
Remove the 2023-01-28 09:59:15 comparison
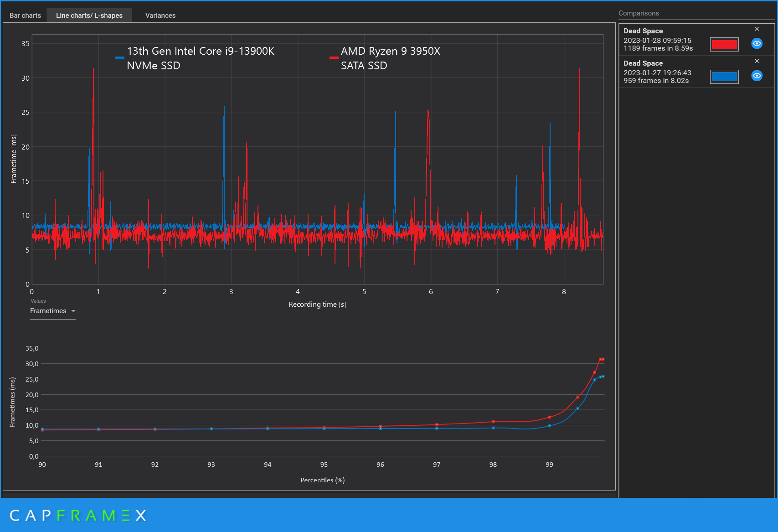(757, 29)
